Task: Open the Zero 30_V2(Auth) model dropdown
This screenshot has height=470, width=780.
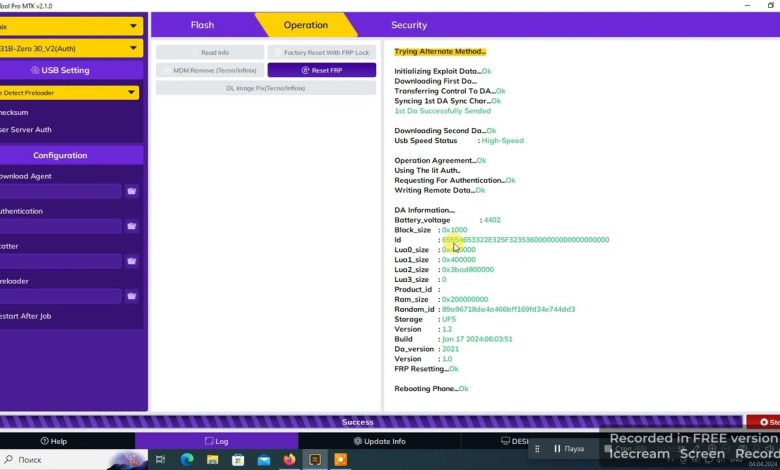Action: (133, 48)
